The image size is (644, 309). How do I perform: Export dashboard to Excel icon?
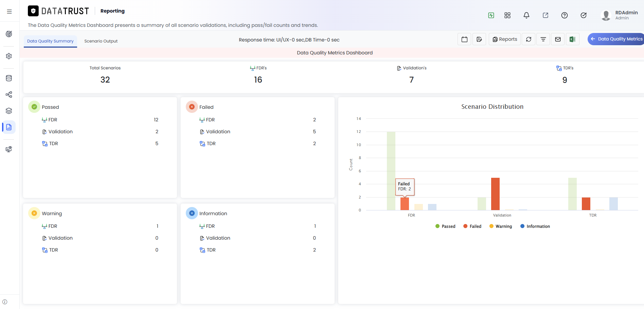click(x=572, y=39)
